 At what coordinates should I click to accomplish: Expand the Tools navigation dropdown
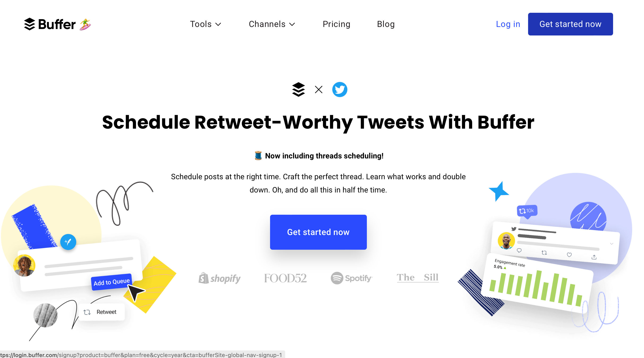point(205,24)
